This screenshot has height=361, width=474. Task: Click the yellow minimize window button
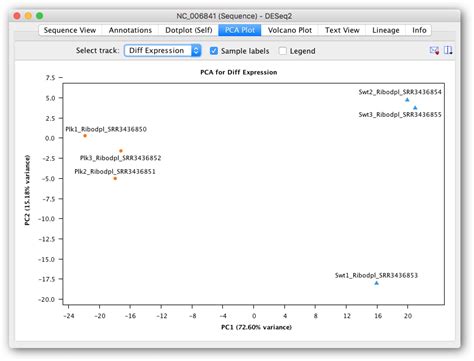pyautogui.click(x=28, y=16)
